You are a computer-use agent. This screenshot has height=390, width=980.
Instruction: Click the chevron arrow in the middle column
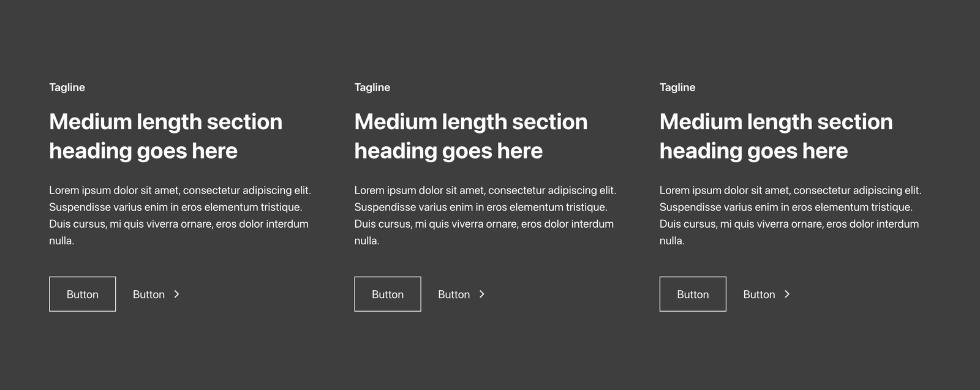pos(482,294)
